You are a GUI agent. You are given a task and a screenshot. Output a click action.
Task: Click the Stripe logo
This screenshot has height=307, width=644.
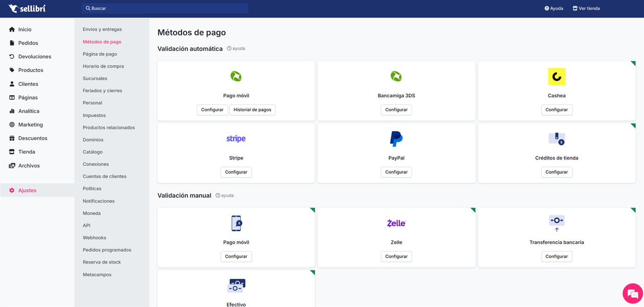(x=236, y=138)
